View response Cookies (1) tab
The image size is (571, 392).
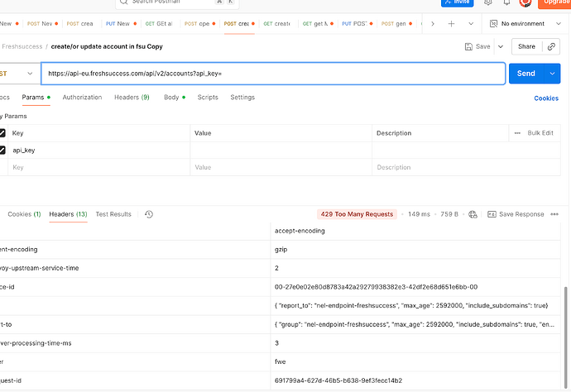point(24,214)
